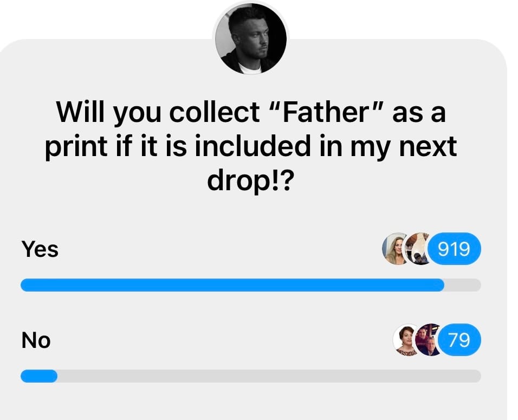Click "drop!?" at the end of question
The width and height of the screenshot is (518, 420).
click(250, 181)
